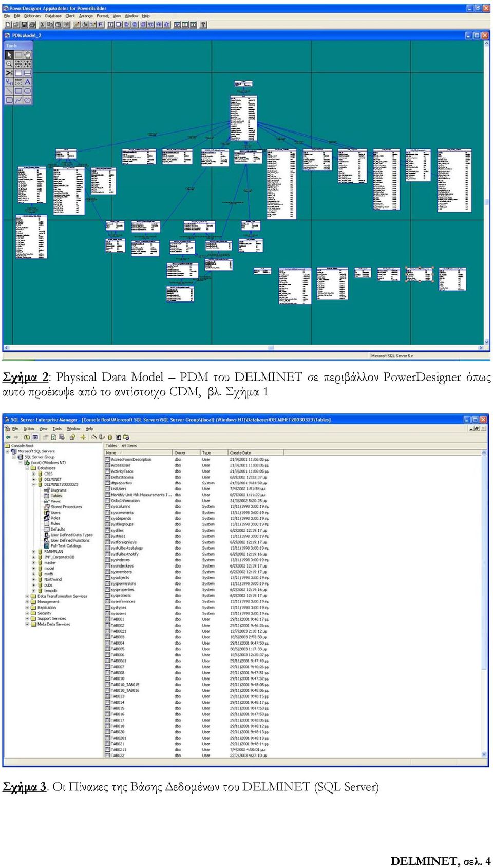Select the text 'A' tool in Tools palette
The height and width of the screenshot is (868, 493).
(27, 82)
